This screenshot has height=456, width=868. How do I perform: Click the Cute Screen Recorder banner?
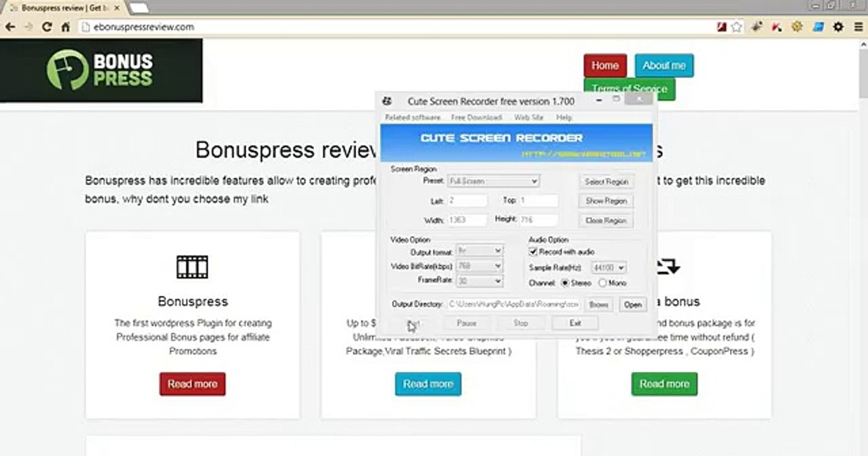pos(517,143)
